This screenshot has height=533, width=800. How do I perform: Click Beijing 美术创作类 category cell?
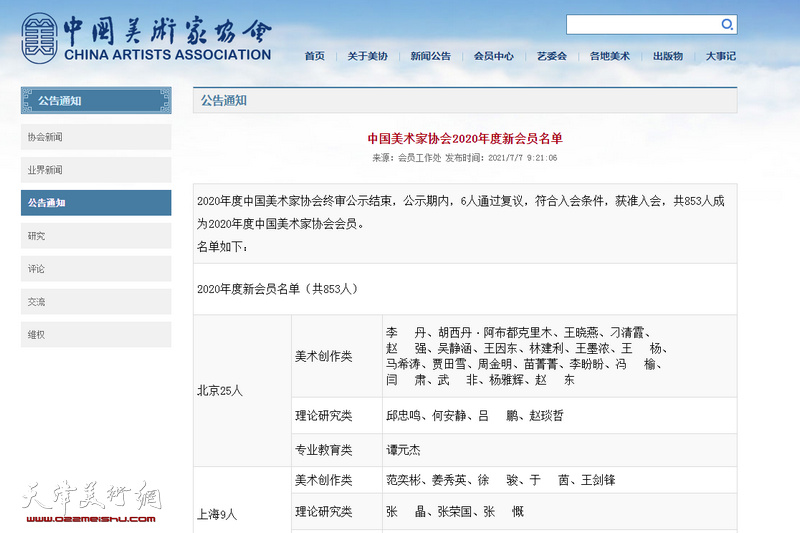[337, 356]
